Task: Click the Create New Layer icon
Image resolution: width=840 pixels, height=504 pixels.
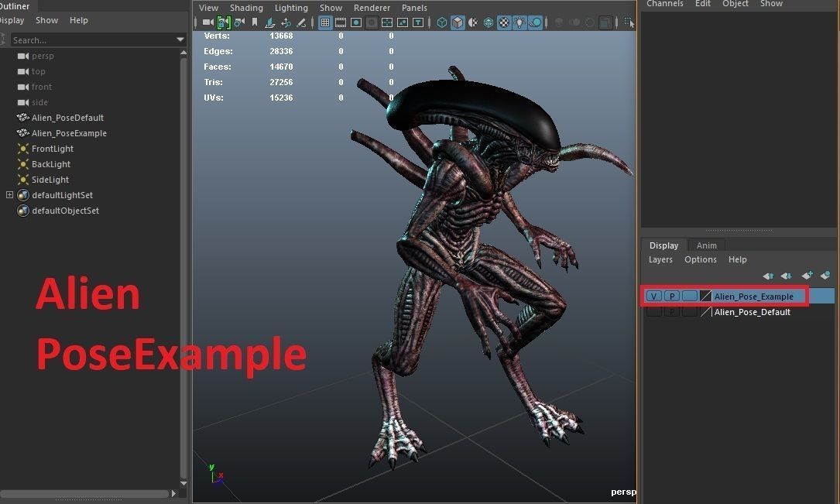Action: [x=807, y=276]
